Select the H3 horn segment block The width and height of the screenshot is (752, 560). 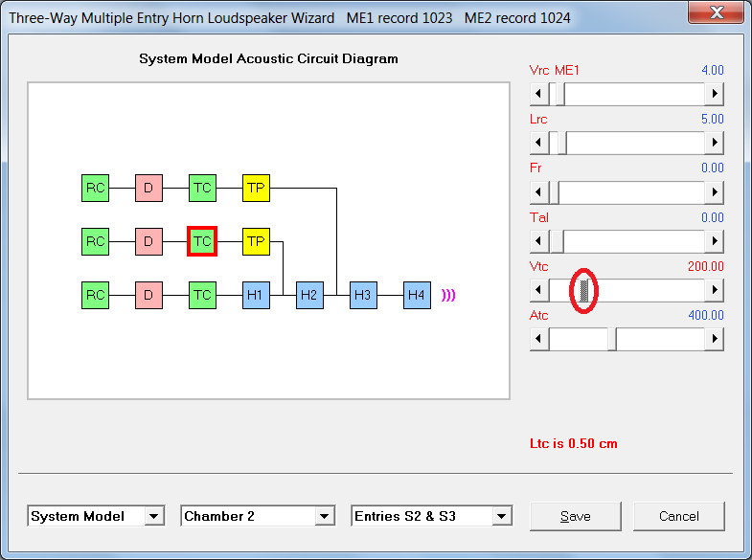point(363,295)
